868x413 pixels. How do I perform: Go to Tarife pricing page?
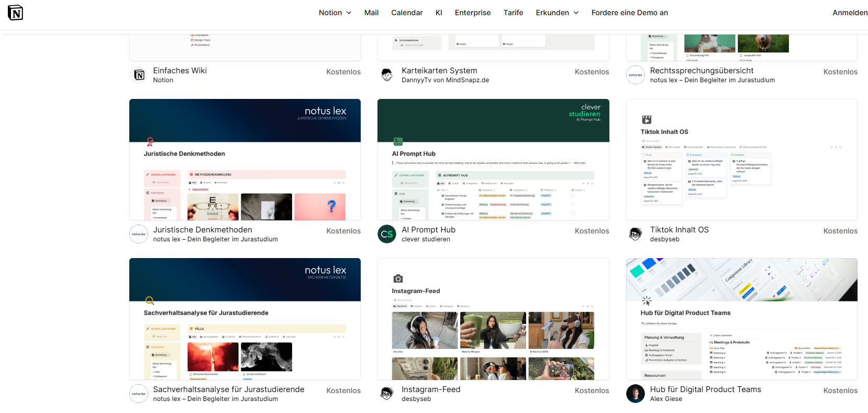point(513,13)
